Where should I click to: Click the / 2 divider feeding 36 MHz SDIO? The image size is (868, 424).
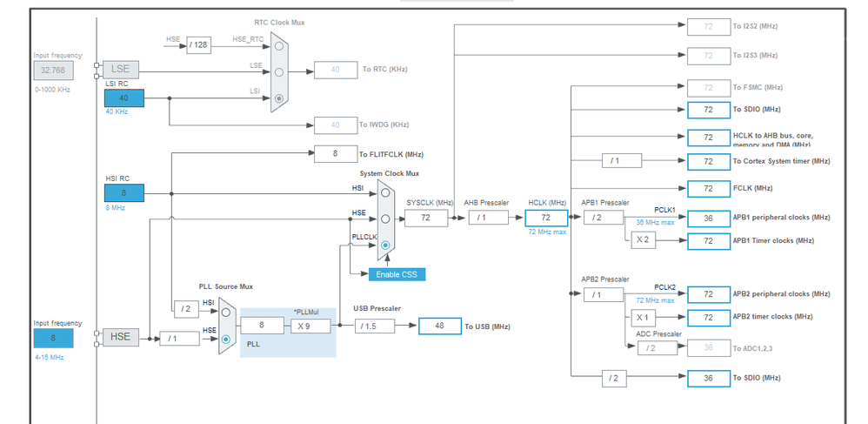[614, 378]
